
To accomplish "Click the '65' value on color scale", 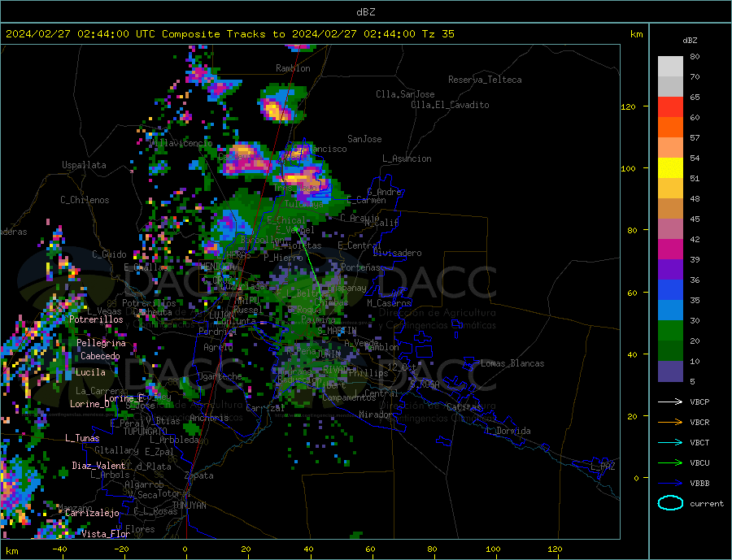I will pos(695,97).
